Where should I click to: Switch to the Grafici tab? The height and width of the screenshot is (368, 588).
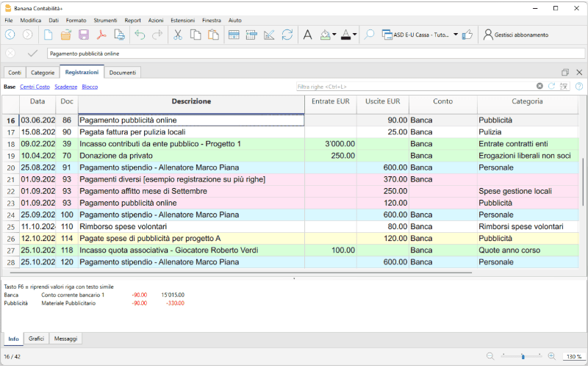(36, 339)
